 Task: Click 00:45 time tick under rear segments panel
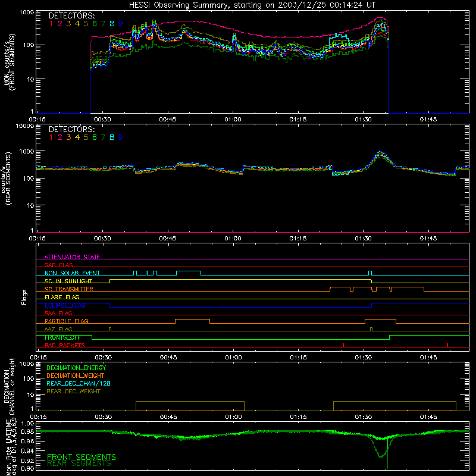(168, 239)
